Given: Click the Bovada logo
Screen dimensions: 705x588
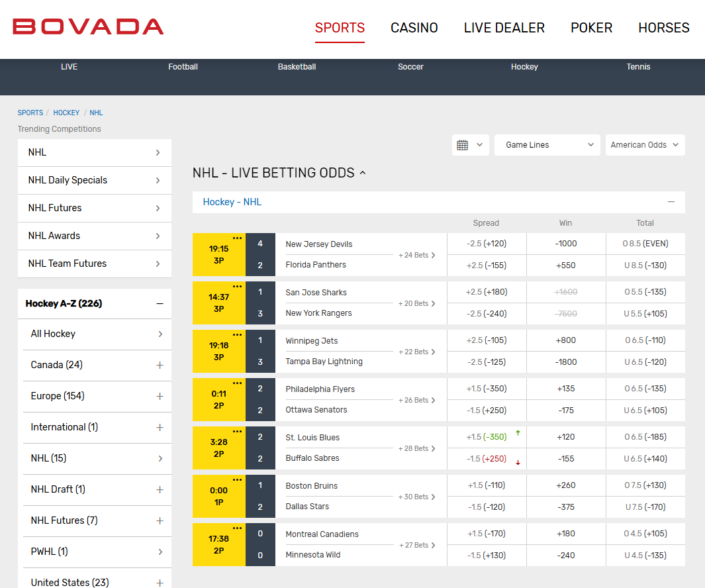Looking at the screenshot, I should pyautogui.click(x=88, y=27).
